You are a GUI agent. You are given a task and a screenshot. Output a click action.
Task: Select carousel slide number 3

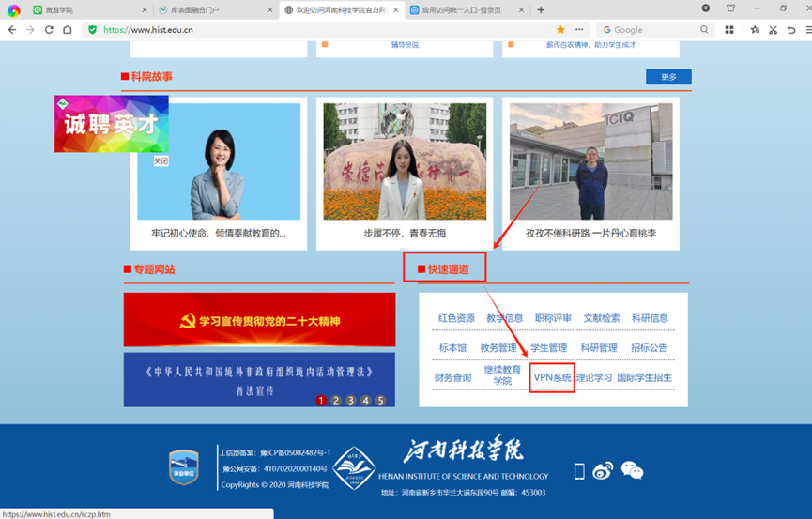pyautogui.click(x=350, y=400)
